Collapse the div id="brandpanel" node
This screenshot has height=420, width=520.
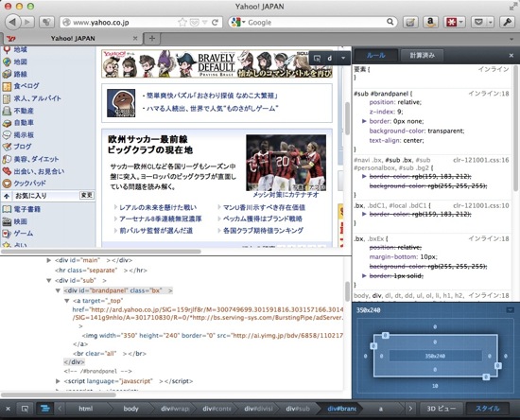(x=58, y=290)
